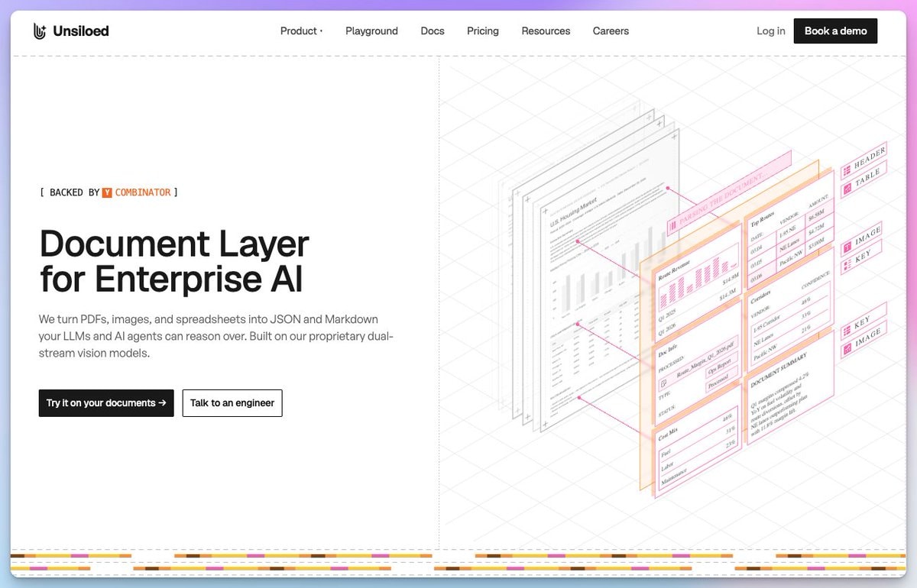Open the Resources menu item

pyautogui.click(x=546, y=31)
